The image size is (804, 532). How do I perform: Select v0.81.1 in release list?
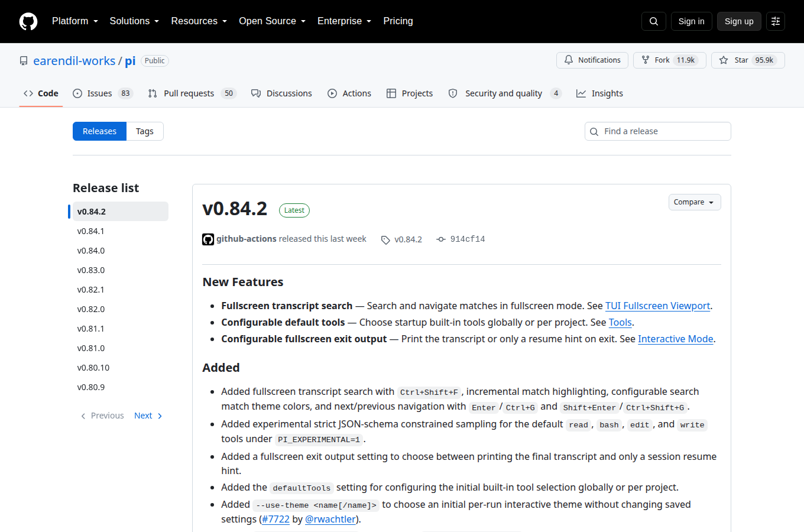coord(121,329)
